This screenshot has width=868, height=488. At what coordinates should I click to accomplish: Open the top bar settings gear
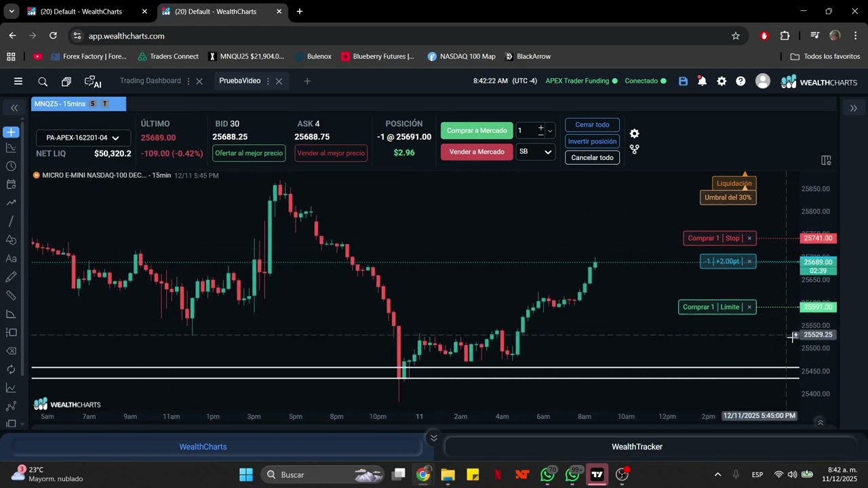click(722, 81)
